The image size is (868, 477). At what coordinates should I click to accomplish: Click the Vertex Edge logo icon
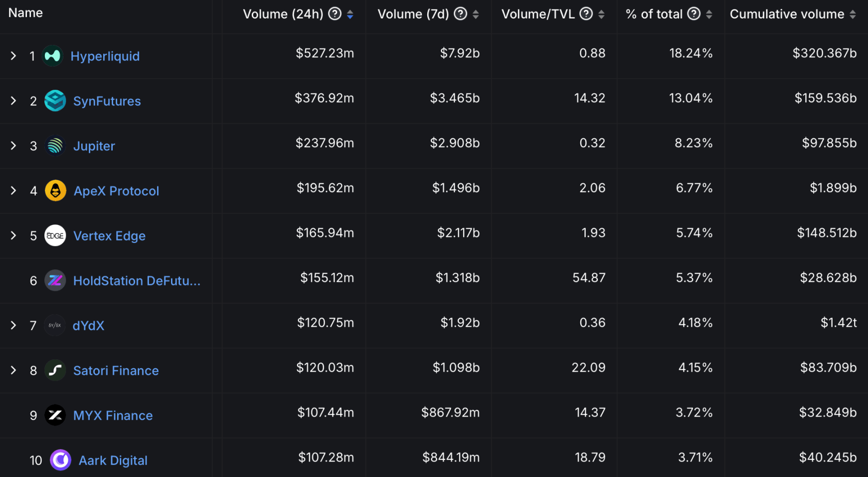(x=55, y=236)
